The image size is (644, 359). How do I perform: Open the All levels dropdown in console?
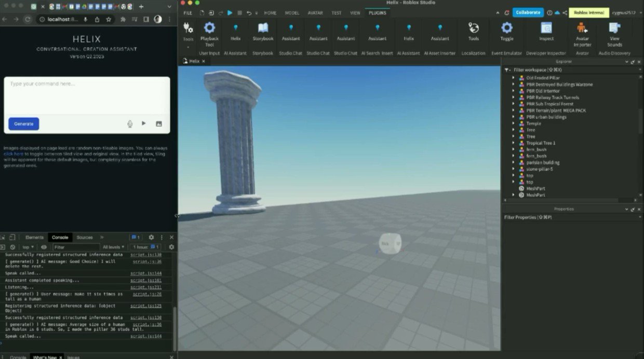113,247
